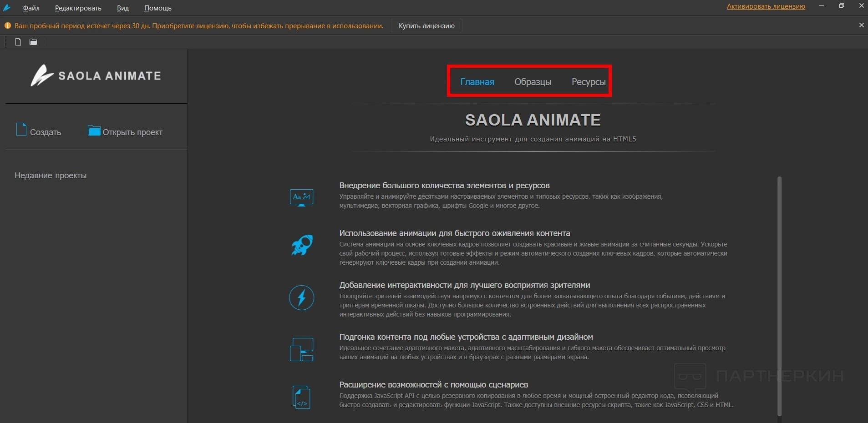This screenshot has width=868, height=423.
Task: Click the Купить лицензию button
Action: (x=426, y=26)
